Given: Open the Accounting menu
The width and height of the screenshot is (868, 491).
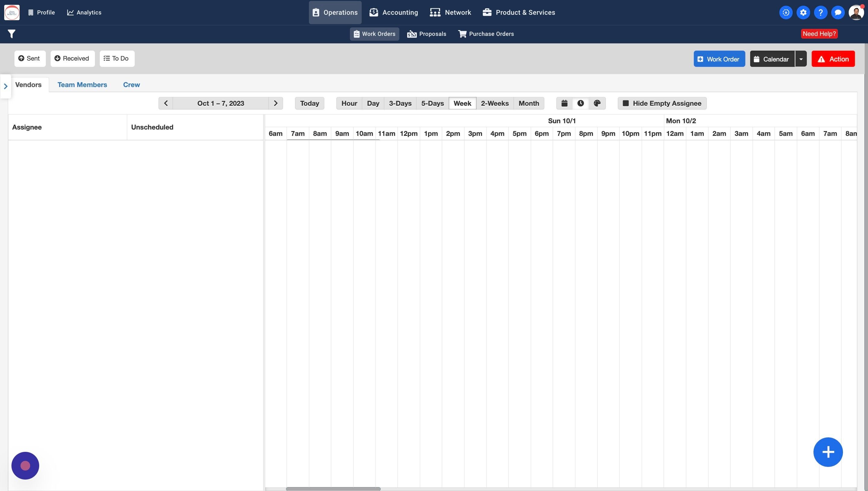Looking at the screenshot, I should 393,12.
